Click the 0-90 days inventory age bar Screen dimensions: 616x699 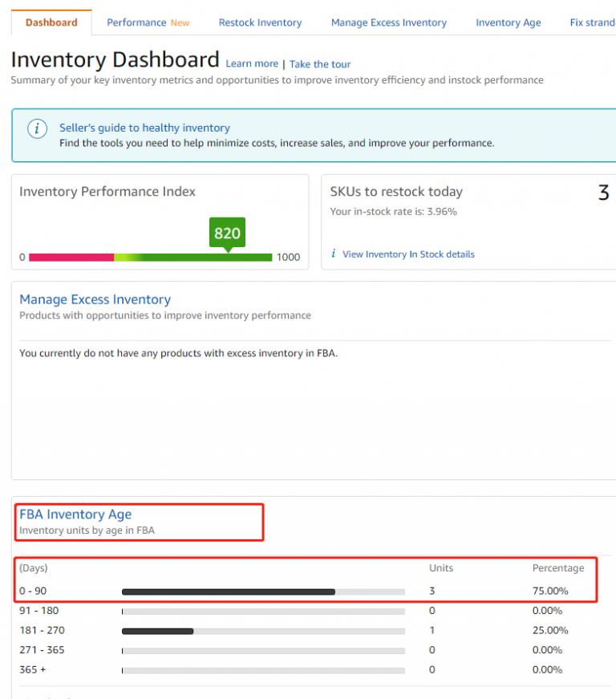[x=227, y=591]
